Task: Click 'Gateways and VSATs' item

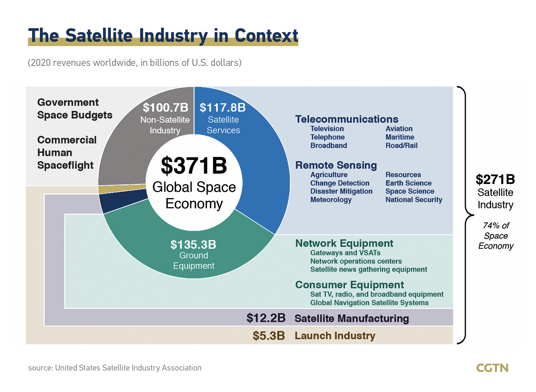Action: coord(345,253)
